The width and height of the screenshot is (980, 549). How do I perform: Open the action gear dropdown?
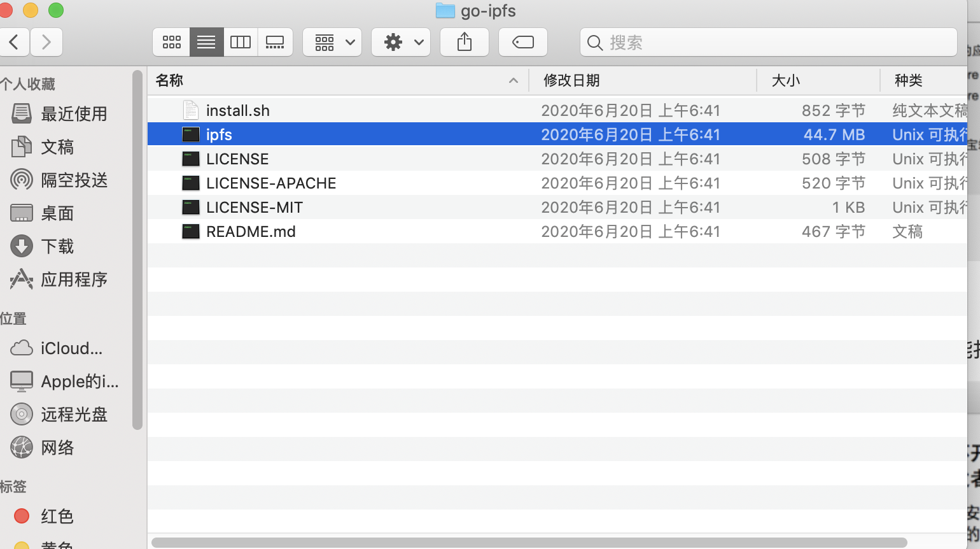click(400, 42)
